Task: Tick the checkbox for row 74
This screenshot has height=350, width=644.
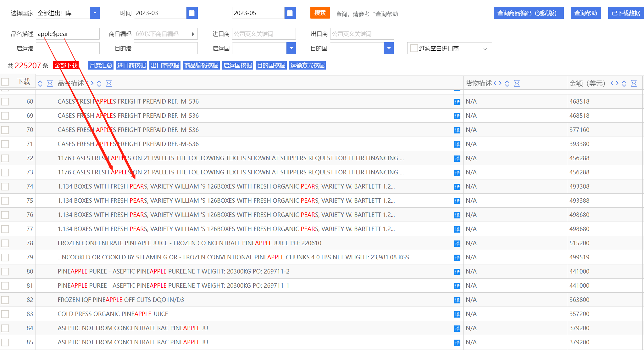Action: coord(5,187)
